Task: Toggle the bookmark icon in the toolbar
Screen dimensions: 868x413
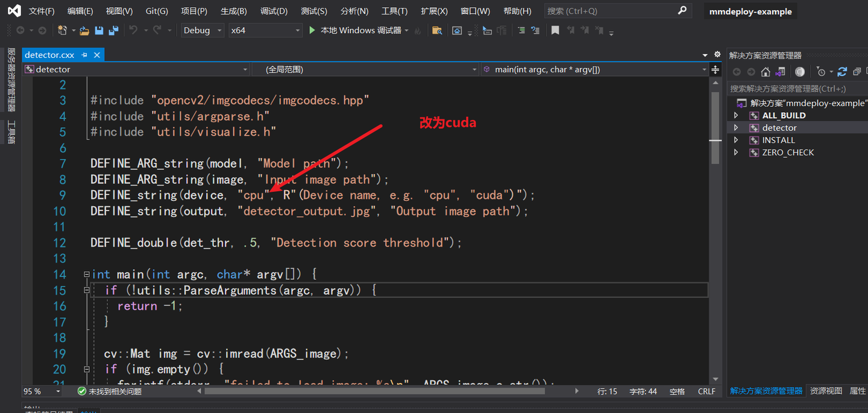Action: pos(555,30)
